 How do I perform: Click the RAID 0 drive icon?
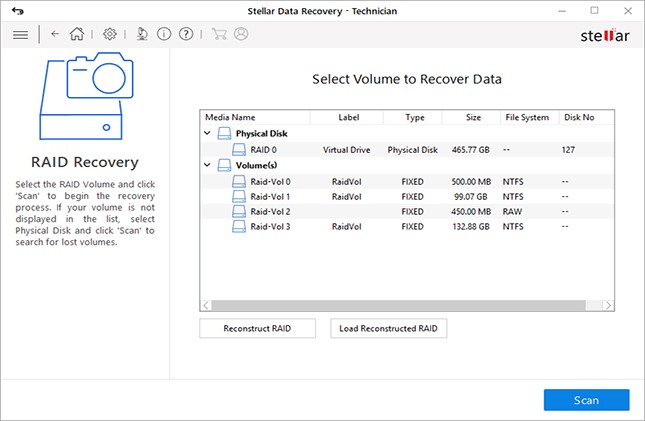(239, 149)
